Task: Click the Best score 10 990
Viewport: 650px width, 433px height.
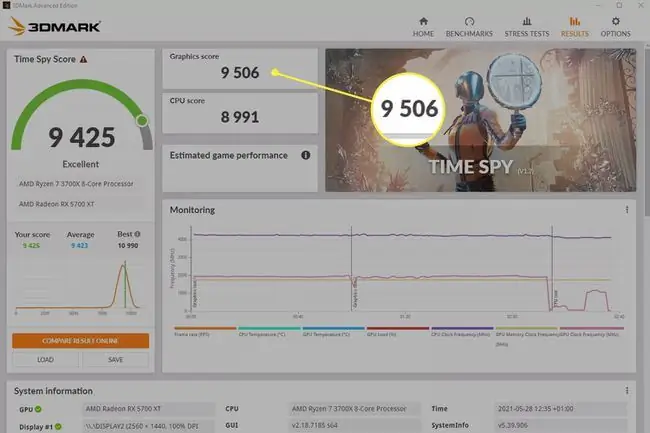Action: pyautogui.click(x=128, y=245)
